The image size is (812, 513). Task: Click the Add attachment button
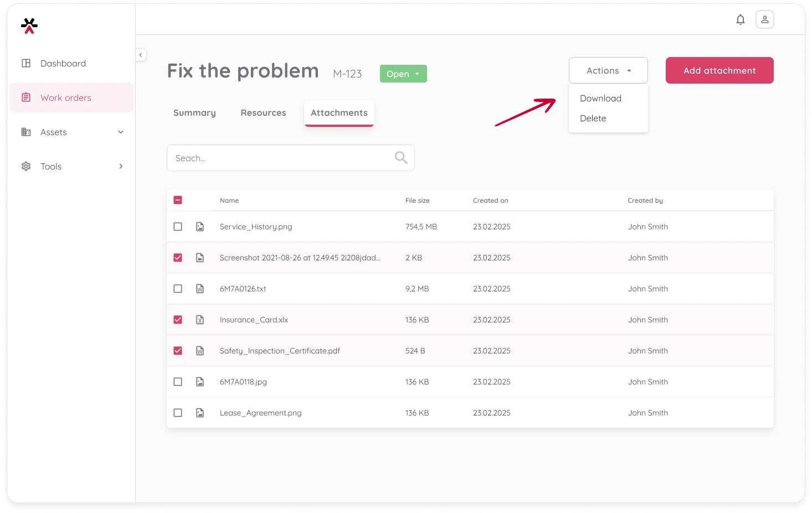pyautogui.click(x=719, y=70)
